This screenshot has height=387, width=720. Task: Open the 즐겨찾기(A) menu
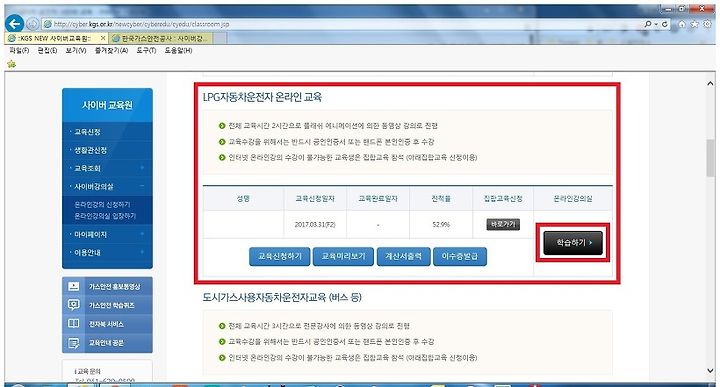click(x=111, y=50)
